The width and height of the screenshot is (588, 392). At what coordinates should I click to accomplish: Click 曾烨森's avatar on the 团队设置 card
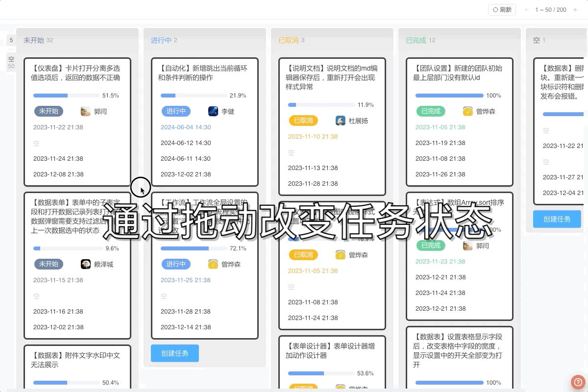coord(467,111)
